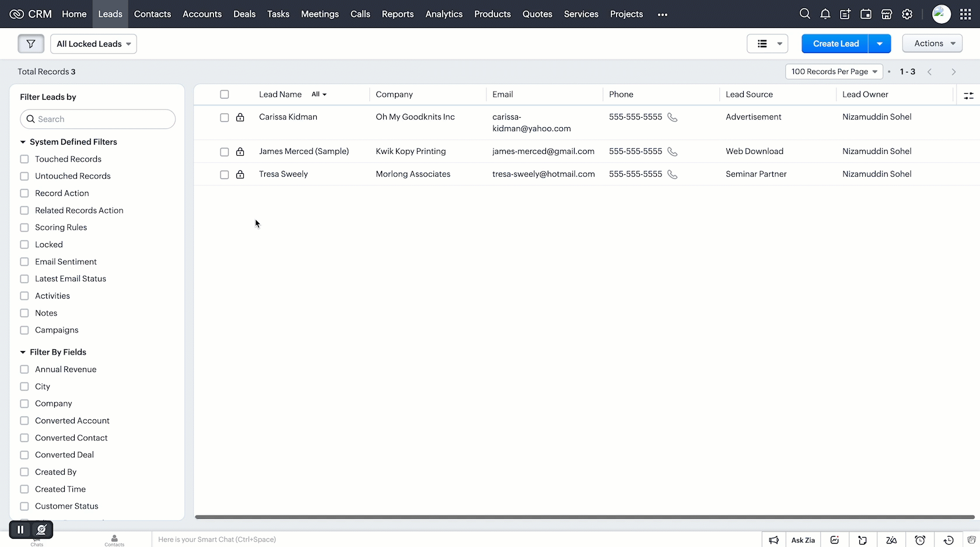The image size is (980, 547).
Task: Collapse the System Defined Filters section
Action: [x=23, y=142]
